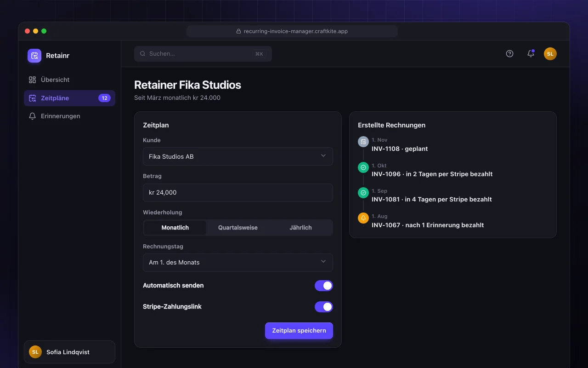This screenshot has height=368, width=588.
Task: Open INV-1067 nach 1 Erinnerung bezahlt
Action: pos(428,225)
